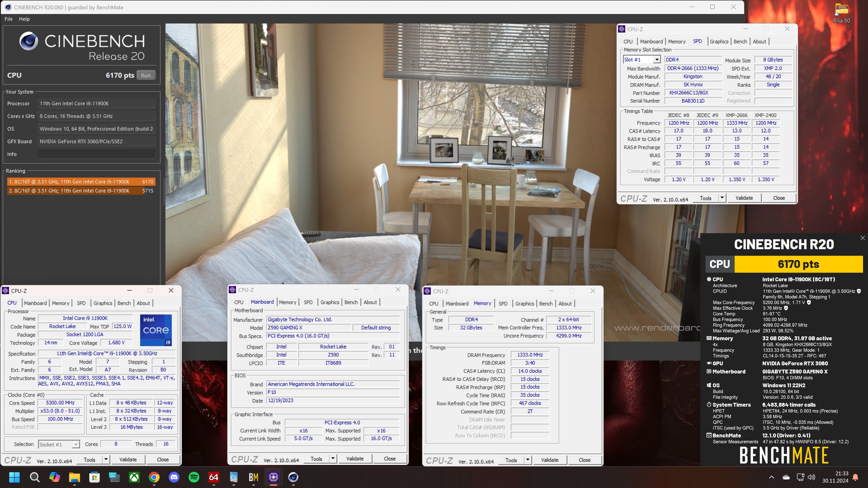The image size is (868, 488).
Task: Switch to Memory tab in SPD window
Action: click(x=677, y=41)
